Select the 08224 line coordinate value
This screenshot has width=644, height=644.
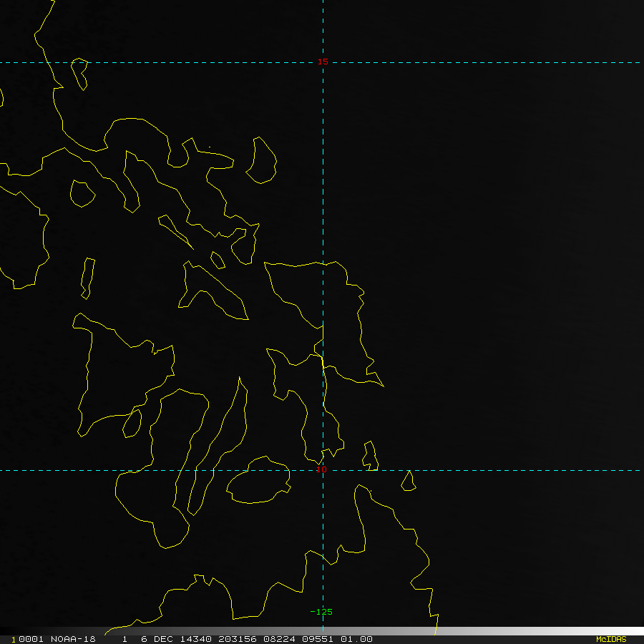click(279, 639)
